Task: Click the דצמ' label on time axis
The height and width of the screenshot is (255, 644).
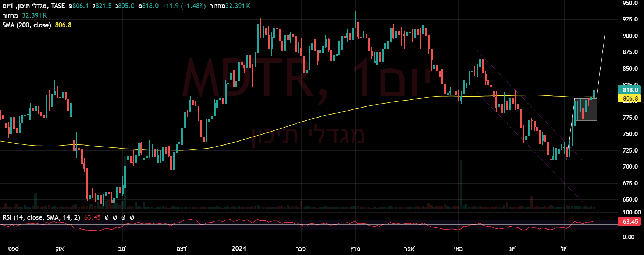Action: 182,248
